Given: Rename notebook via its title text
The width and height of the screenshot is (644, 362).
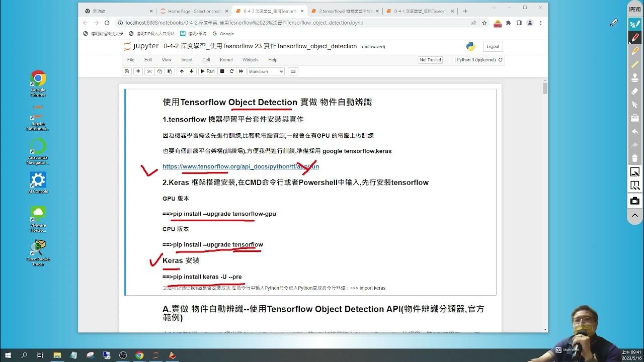Looking at the screenshot, I should [260, 46].
